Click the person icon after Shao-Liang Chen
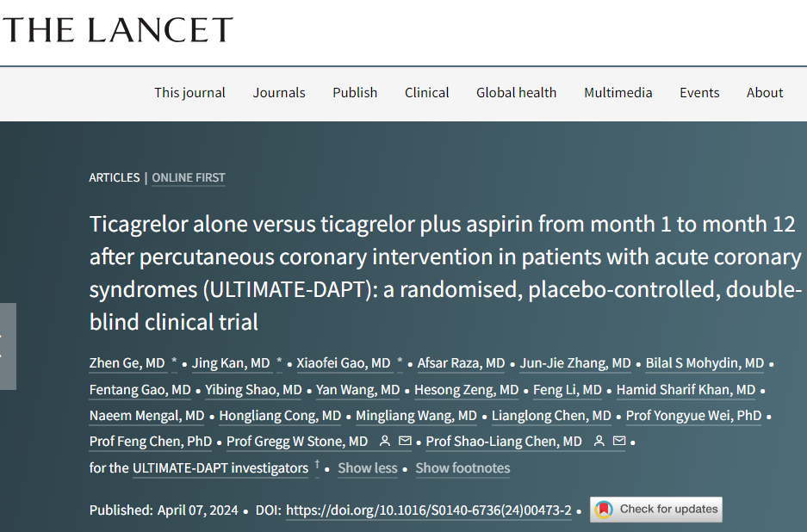Screen dimensions: 807x532 pos(599,442)
